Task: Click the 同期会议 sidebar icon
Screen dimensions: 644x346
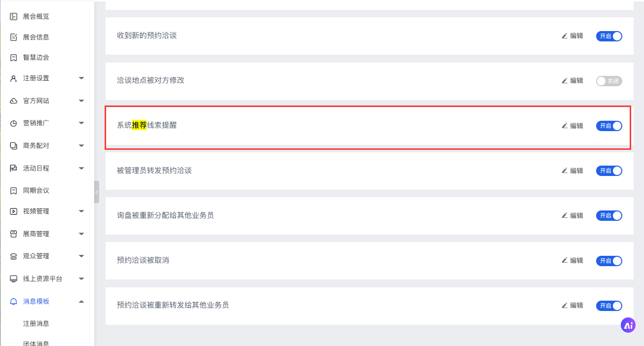Action: click(x=14, y=191)
